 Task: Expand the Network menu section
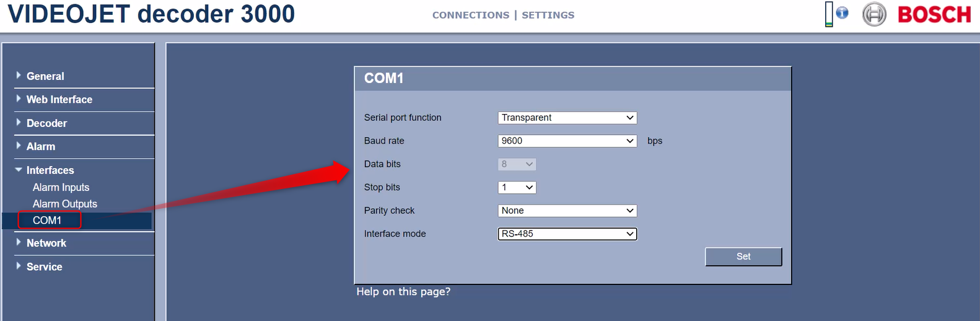click(46, 244)
